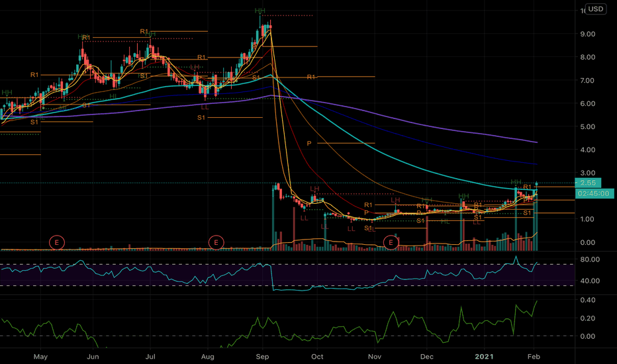
Task: Click the 2021 label on the time axis
Action: 484,357
